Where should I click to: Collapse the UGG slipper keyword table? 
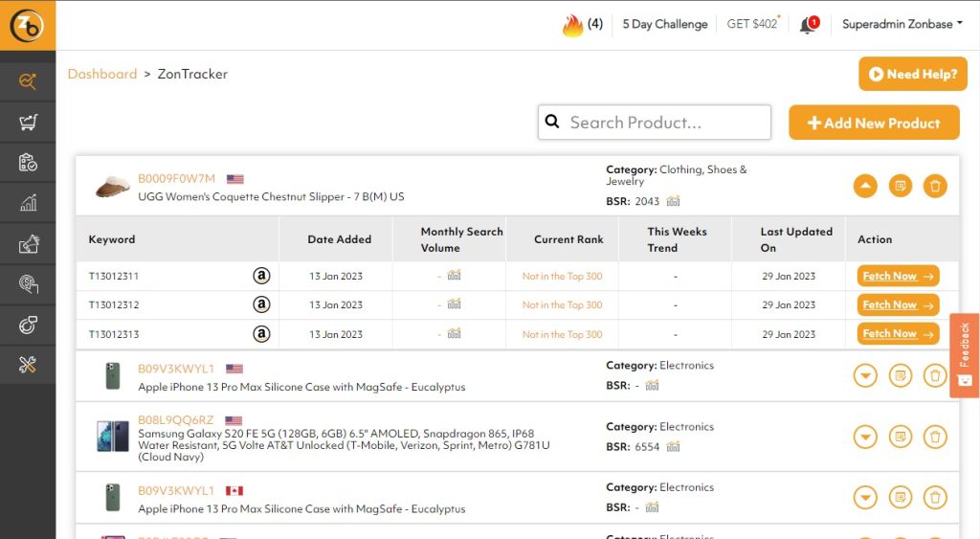865,186
